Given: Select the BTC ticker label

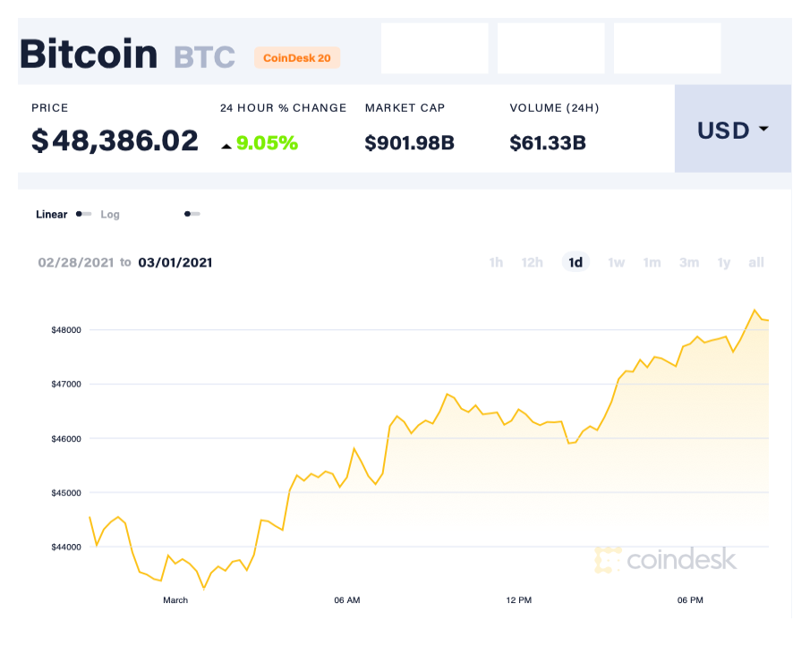Looking at the screenshot, I should click(x=204, y=56).
